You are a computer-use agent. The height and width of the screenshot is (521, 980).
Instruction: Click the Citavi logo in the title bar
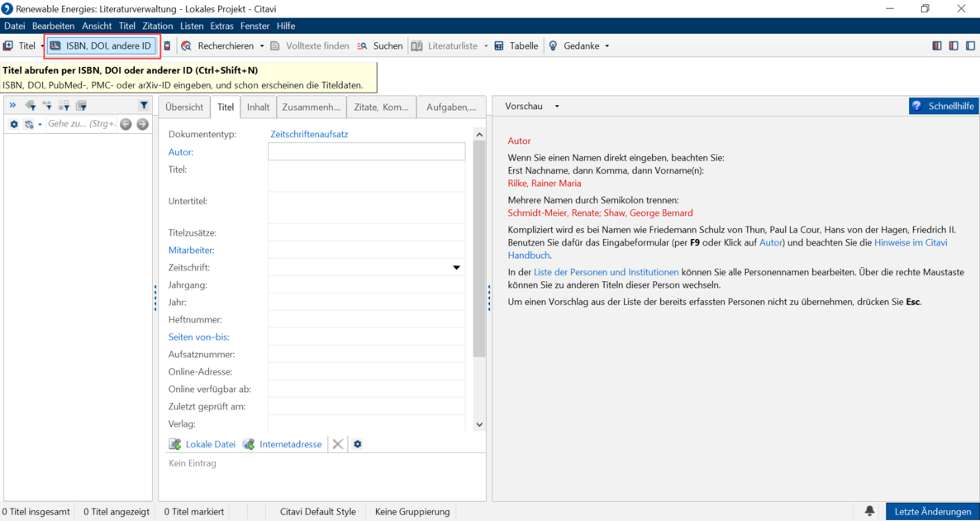[x=8, y=9]
